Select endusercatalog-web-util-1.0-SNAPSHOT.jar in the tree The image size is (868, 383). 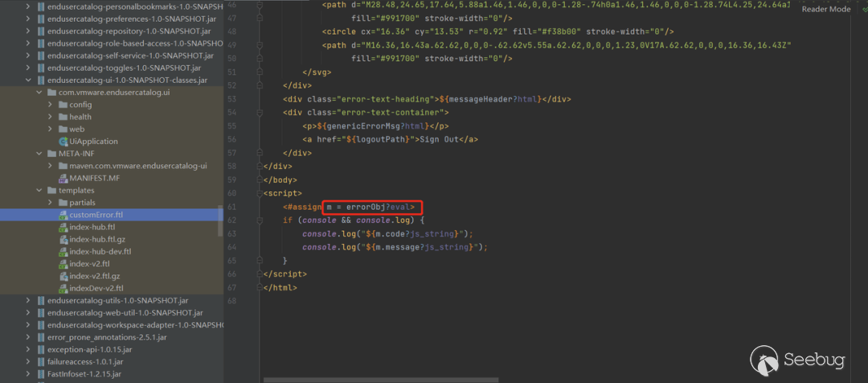pos(111,313)
